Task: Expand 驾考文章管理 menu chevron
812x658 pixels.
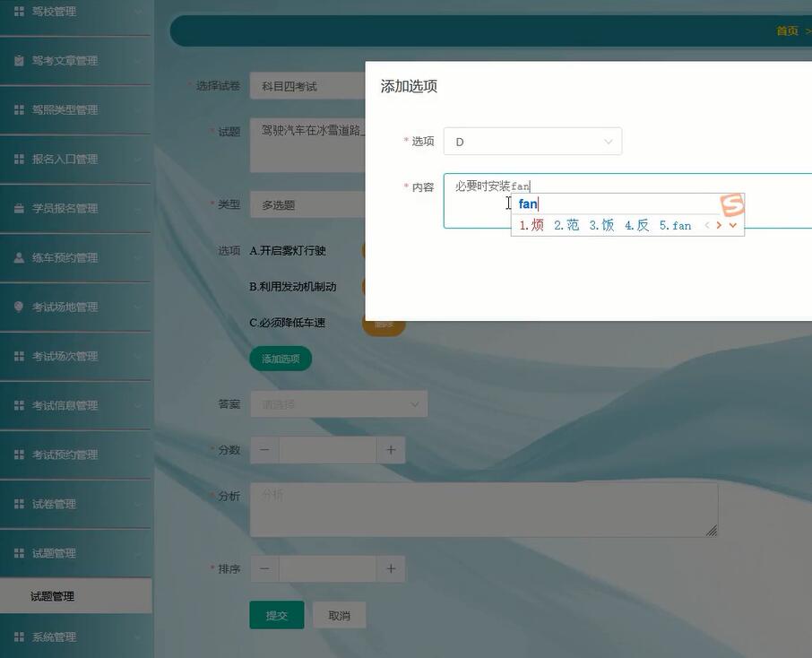Action: click(x=138, y=61)
